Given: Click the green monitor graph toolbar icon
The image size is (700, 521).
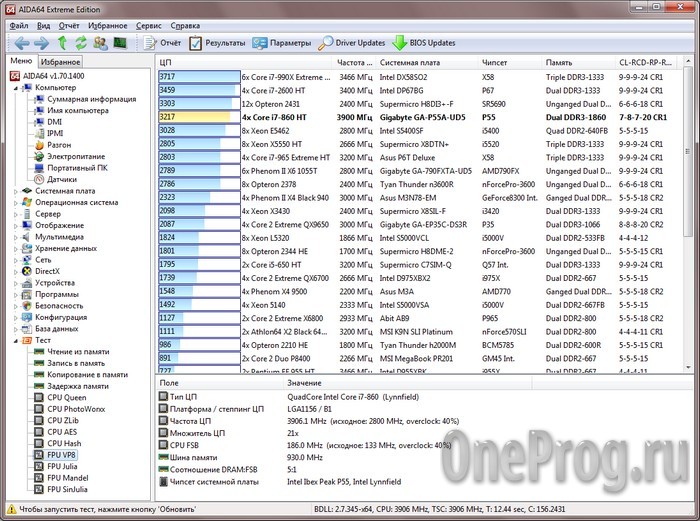Looking at the screenshot, I should click(120, 43).
